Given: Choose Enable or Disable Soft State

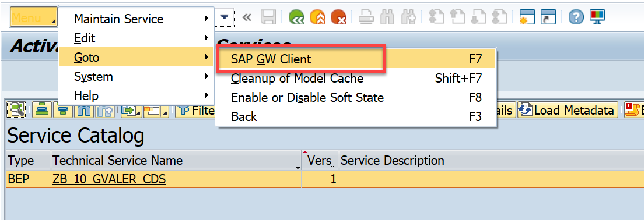Looking at the screenshot, I should 356,98.
